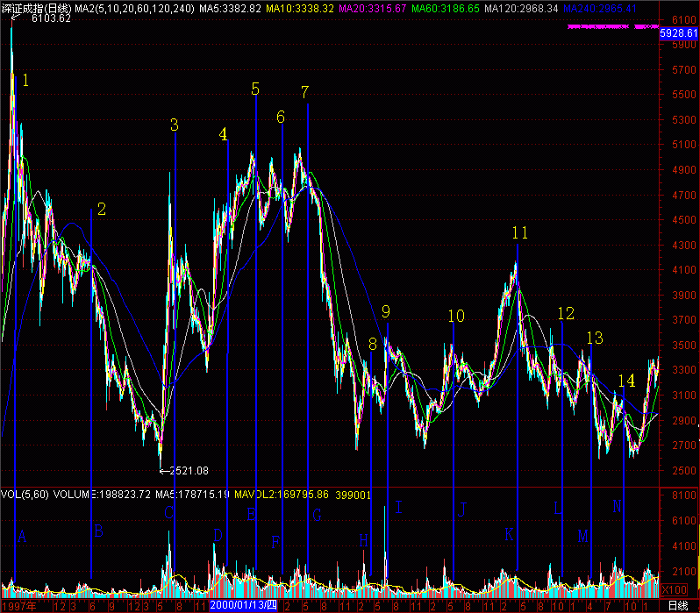Click yellow annotation number 11
The image size is (700, 613).
click(520, 232)
